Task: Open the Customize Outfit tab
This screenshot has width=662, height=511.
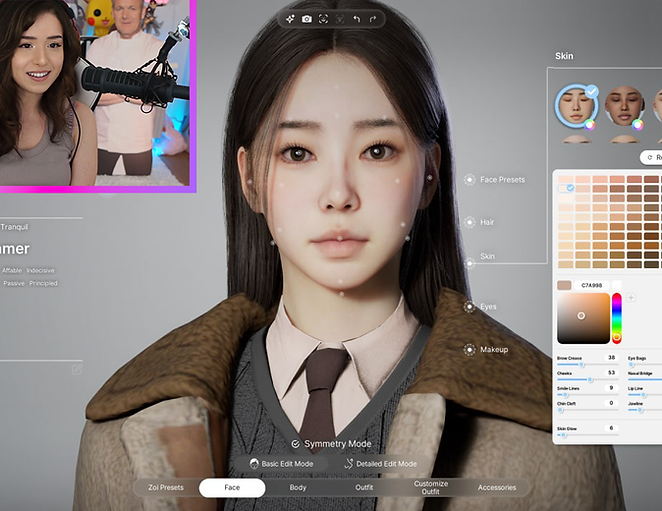Action: (x=431, y=487)
